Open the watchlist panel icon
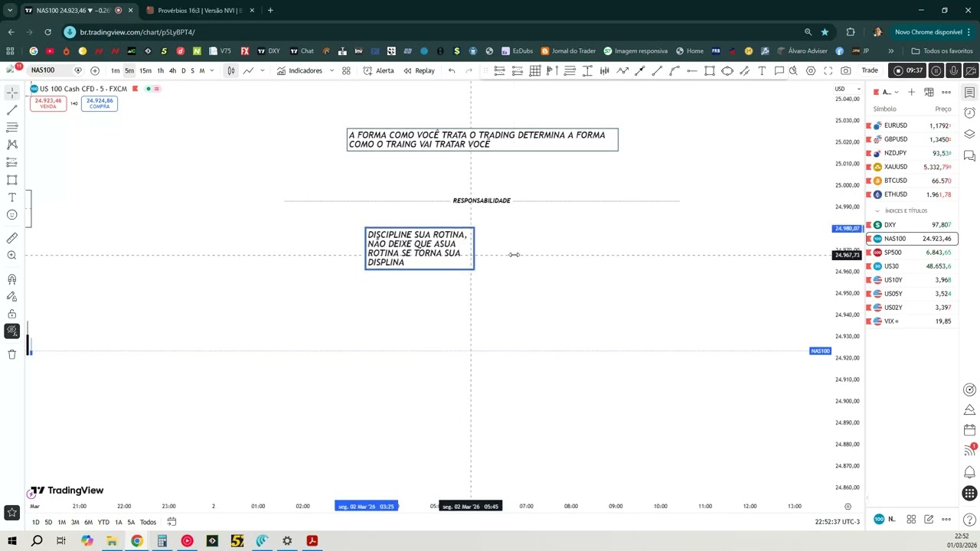This screenshot has width=980, height=551. click(969, 93)
